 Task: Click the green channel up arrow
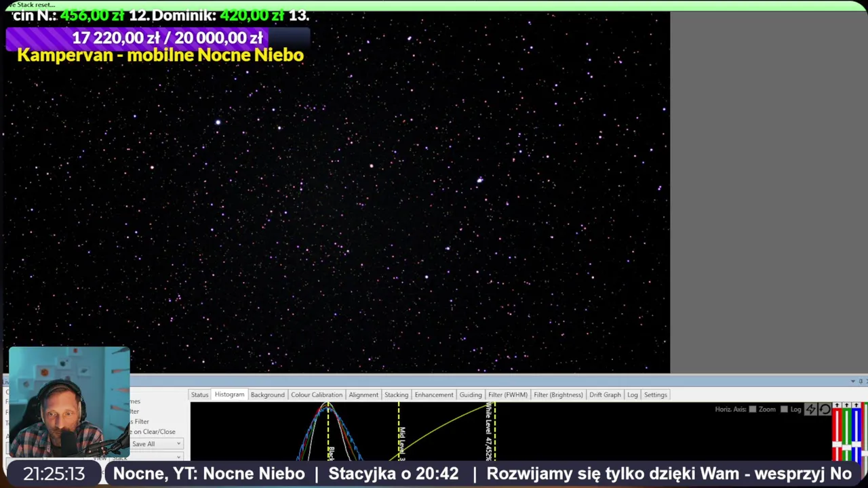point(847,405)
